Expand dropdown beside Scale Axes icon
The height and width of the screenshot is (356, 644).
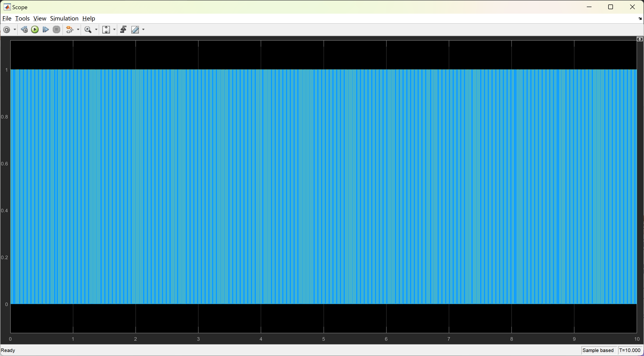(114, 30)
